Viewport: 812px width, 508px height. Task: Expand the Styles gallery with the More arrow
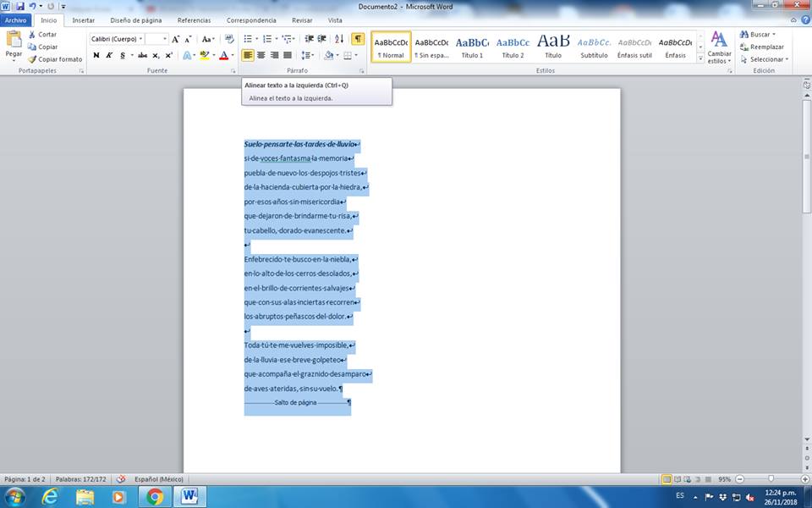tap(699, 58)
